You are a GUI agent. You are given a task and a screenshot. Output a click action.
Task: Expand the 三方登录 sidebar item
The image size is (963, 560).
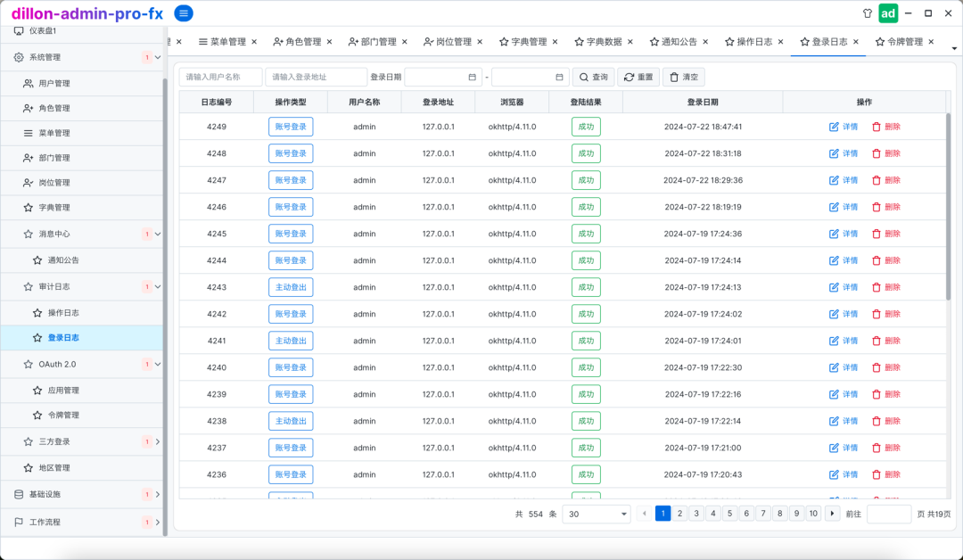158,441
